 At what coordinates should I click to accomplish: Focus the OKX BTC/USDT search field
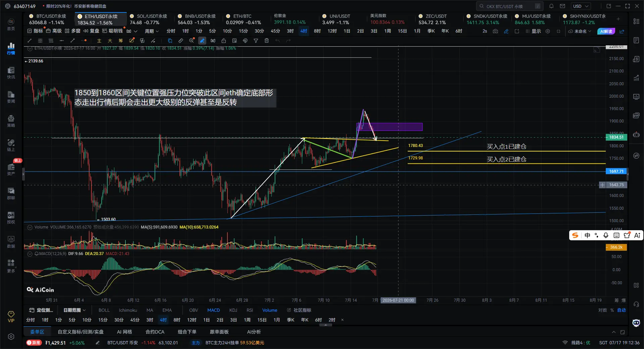coord(509,6)
